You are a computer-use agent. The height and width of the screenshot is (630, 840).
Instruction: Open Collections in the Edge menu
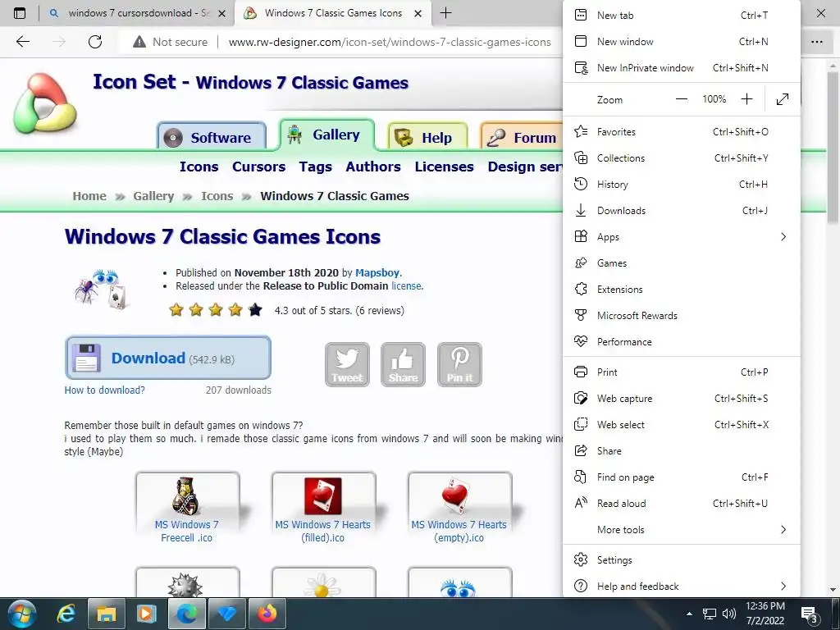pos(682,158)
